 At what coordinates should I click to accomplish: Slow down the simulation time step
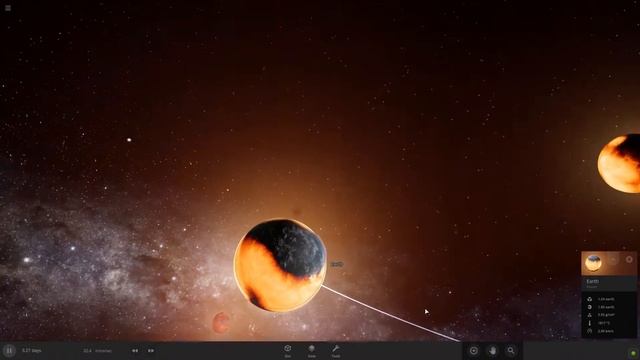(135, 351)
